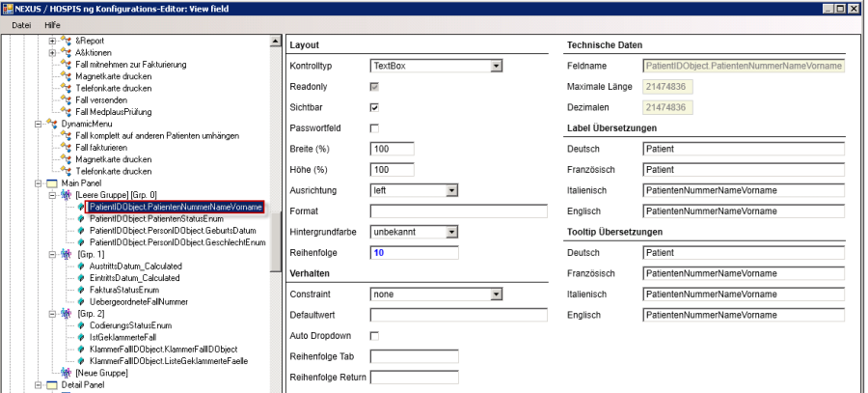Screen dimensions: 868x393
Task: Click the IstGeklammerterFall field icon
Action: pyautogui.click(x=81, y=337)
